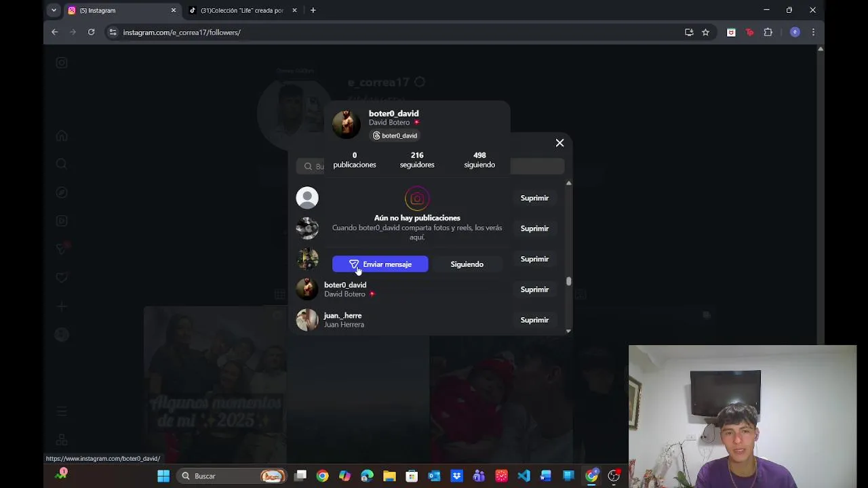Open the Chrome extensions puzzle menu

[x=768, y=32]
